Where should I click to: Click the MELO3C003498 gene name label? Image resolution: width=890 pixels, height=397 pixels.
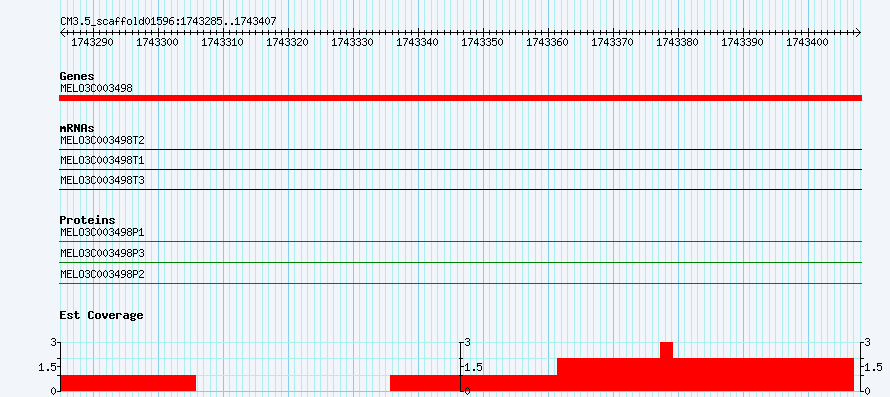96,88
